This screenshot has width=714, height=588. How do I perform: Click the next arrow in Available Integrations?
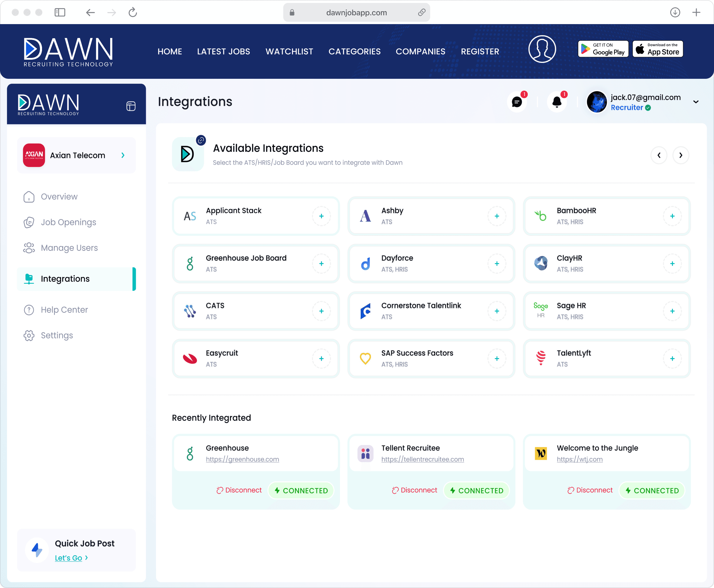(681, 155)
